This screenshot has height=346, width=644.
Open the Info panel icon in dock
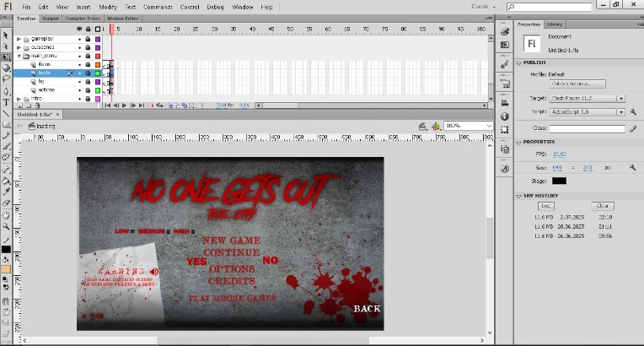(505, 116)
